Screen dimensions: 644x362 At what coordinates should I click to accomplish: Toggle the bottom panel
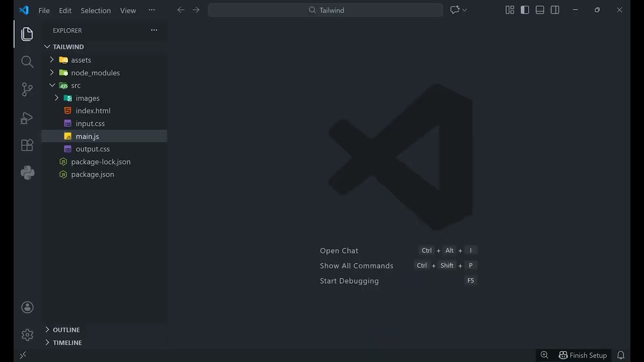[x=540, y=10]
